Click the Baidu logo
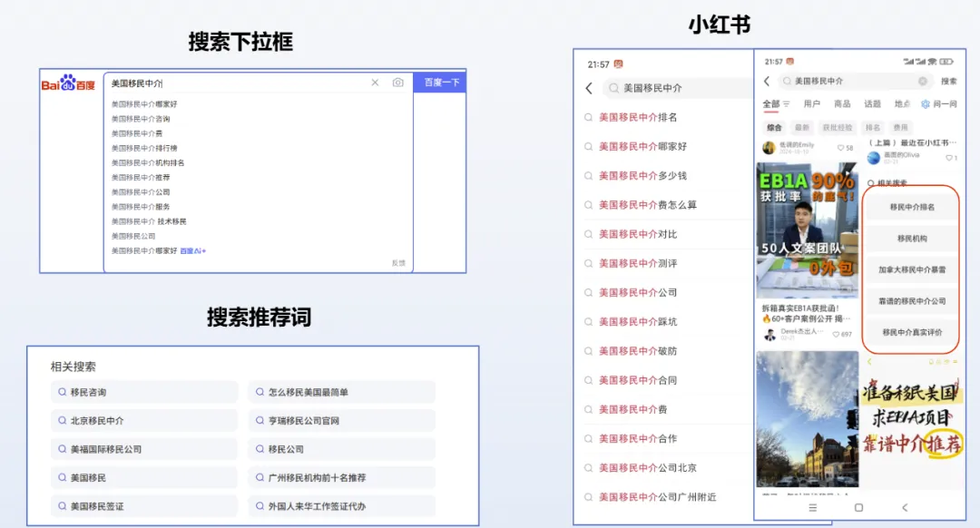The height and width of the screenshot is (528, 980). pyautogui.click(x=68, y=83)
